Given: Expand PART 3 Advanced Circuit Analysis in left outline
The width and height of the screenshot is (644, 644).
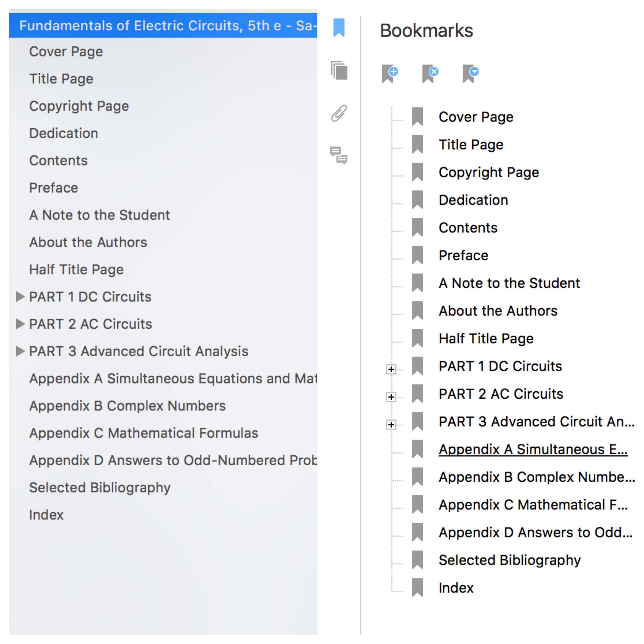Looking at the screenshot, I should point(20,351).
